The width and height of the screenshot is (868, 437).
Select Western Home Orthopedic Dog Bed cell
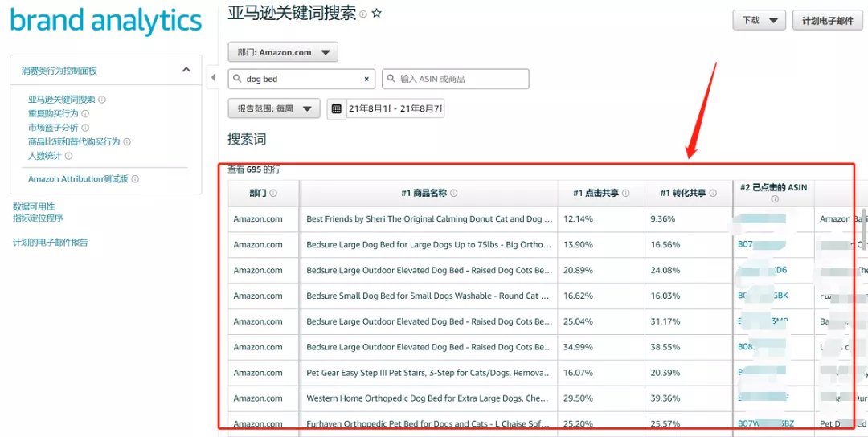[429, 398]
